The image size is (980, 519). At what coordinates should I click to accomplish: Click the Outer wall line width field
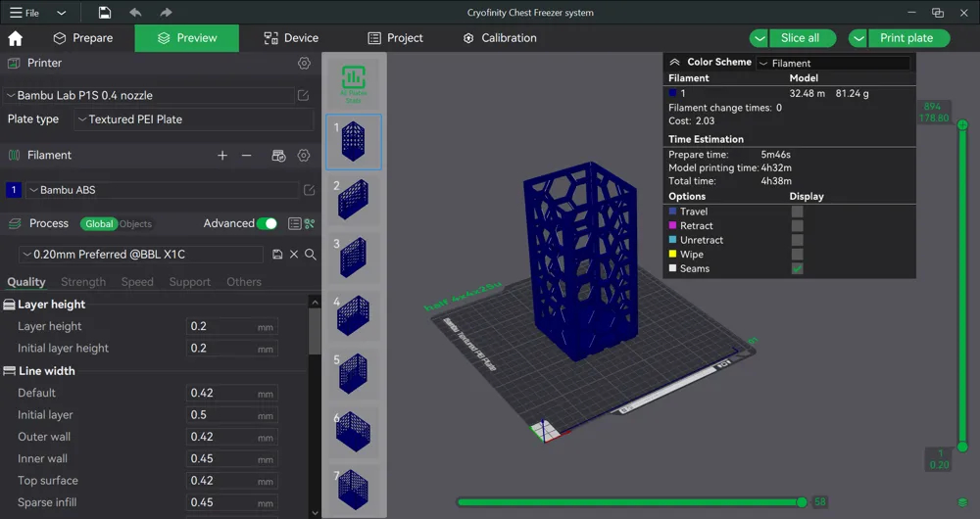[232, 437]
